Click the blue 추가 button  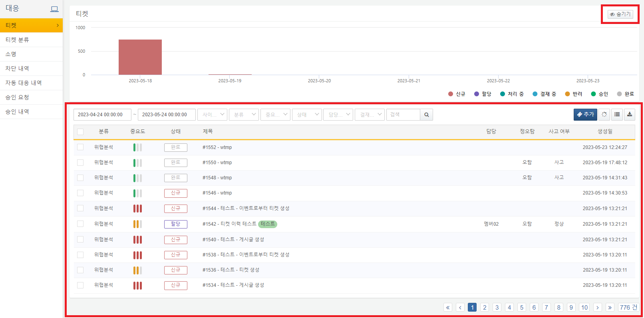(585, 115)
